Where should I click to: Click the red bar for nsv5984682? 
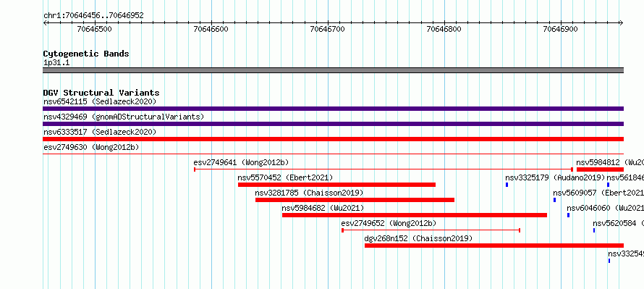coord(415,215)
